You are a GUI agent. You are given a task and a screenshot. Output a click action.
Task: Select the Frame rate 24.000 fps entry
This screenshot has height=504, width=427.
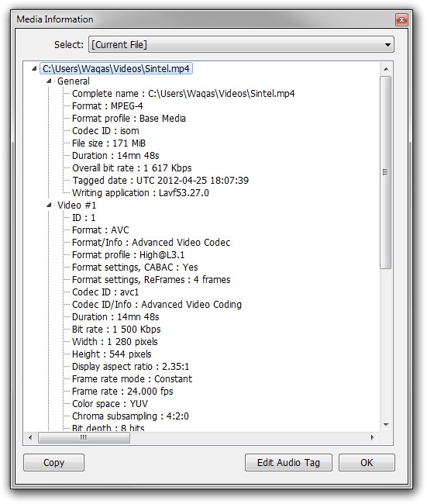point(122,391)
